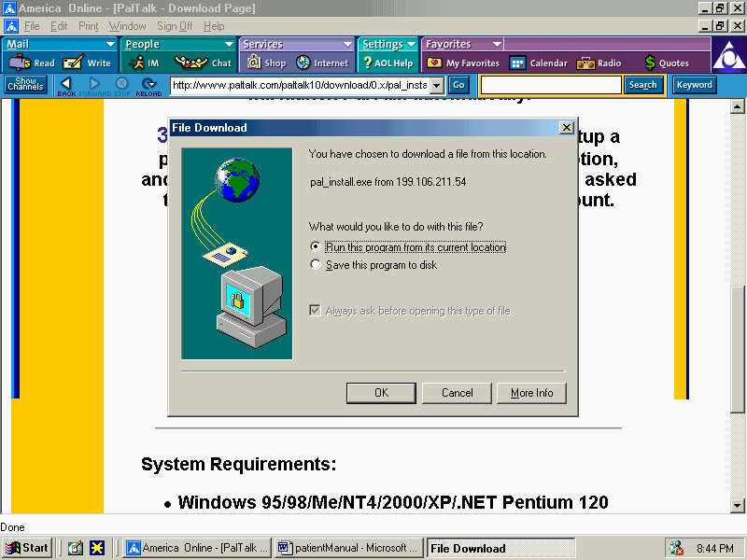Open My Favorites heart folder
747x560 pixels.
(x=463, y=63)
